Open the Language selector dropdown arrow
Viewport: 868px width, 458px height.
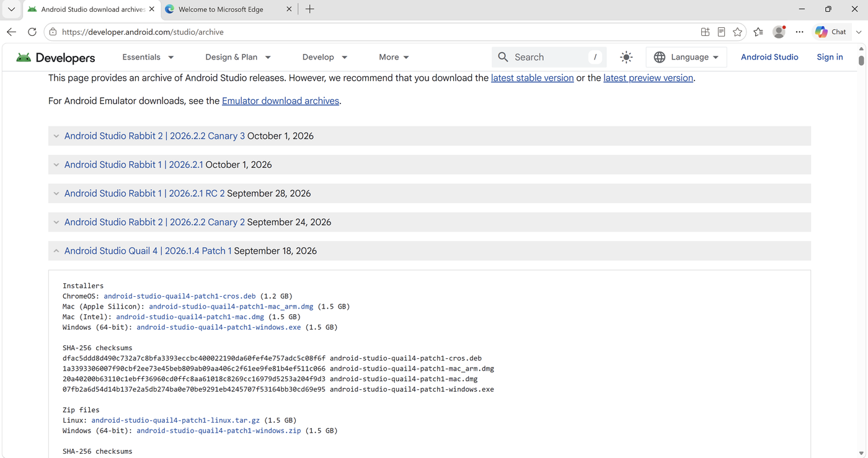point(715,57)
